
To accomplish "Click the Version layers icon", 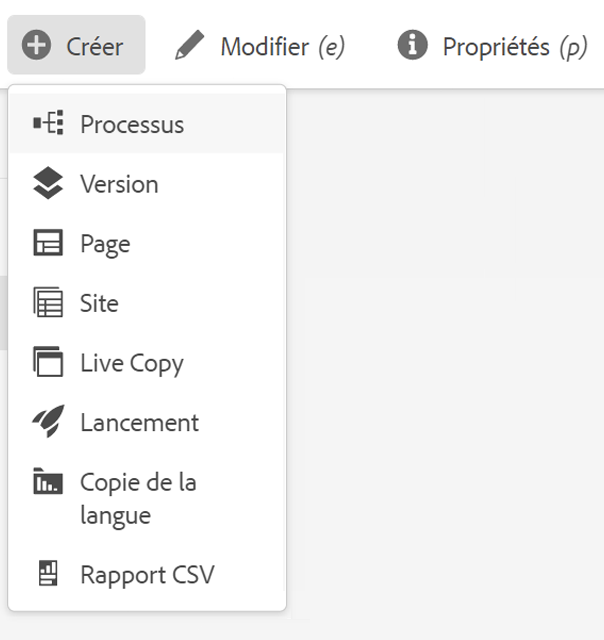I will (x=47, y=184).
